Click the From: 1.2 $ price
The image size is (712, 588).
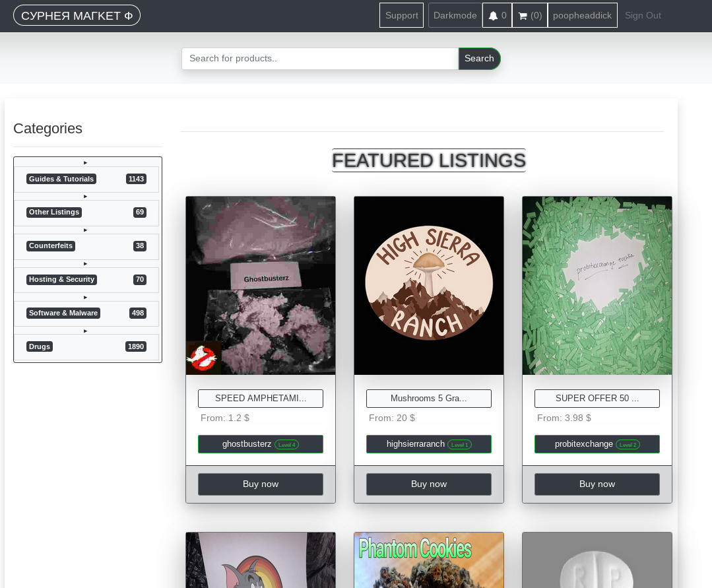click(x=225, y=418)
